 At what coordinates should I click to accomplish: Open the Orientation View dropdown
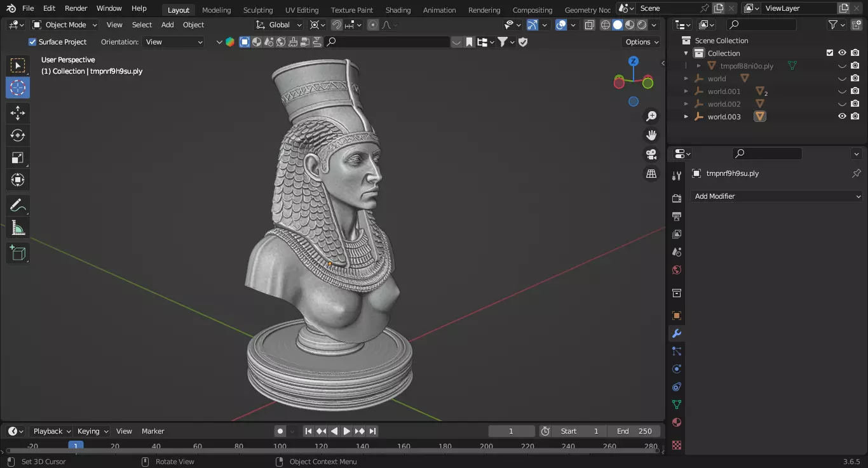pyautogui.click(x=173, y=42)
